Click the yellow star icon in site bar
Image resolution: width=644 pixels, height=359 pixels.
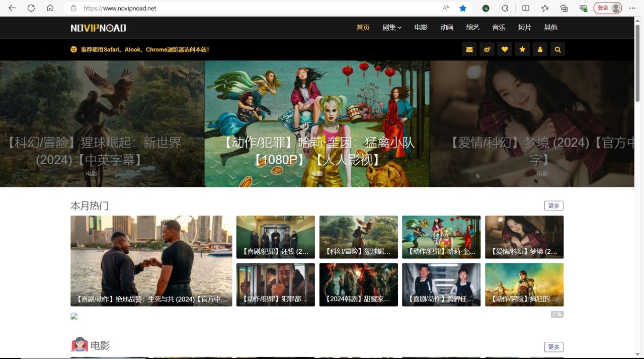point(522,49)
